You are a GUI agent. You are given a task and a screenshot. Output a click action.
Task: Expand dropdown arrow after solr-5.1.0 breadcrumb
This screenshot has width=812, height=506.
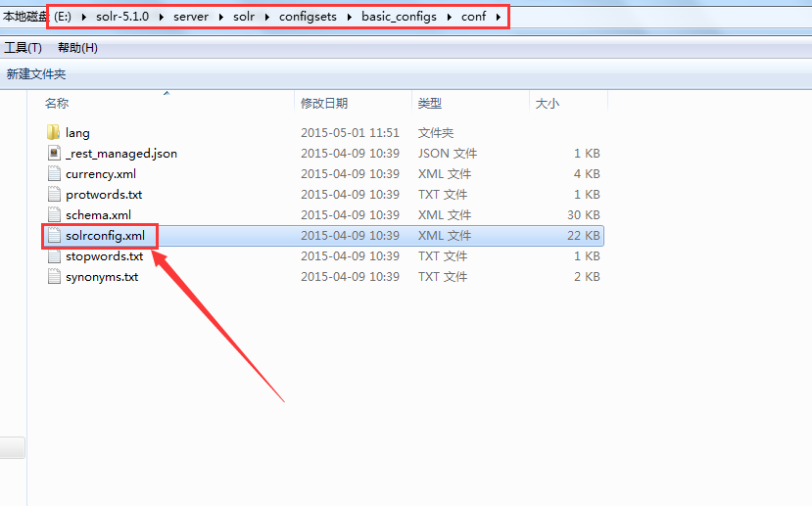[x=162, y=17]
